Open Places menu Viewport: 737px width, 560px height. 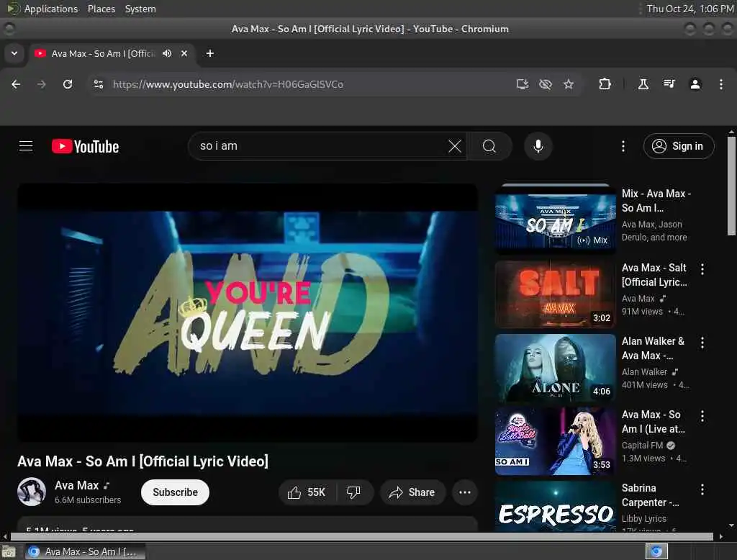click(101, 9)
